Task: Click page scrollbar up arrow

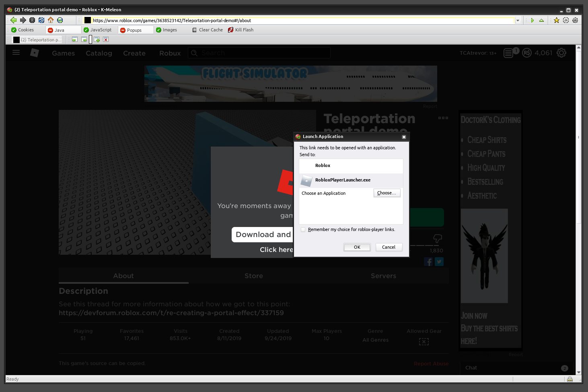Action: [x=579, y=47]
